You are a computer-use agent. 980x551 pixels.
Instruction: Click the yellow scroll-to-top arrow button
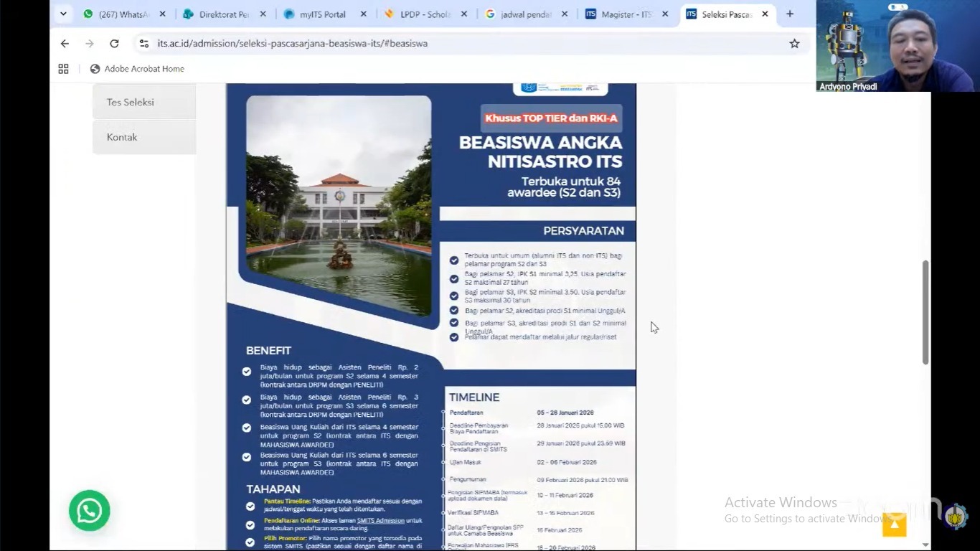[894, 524]
